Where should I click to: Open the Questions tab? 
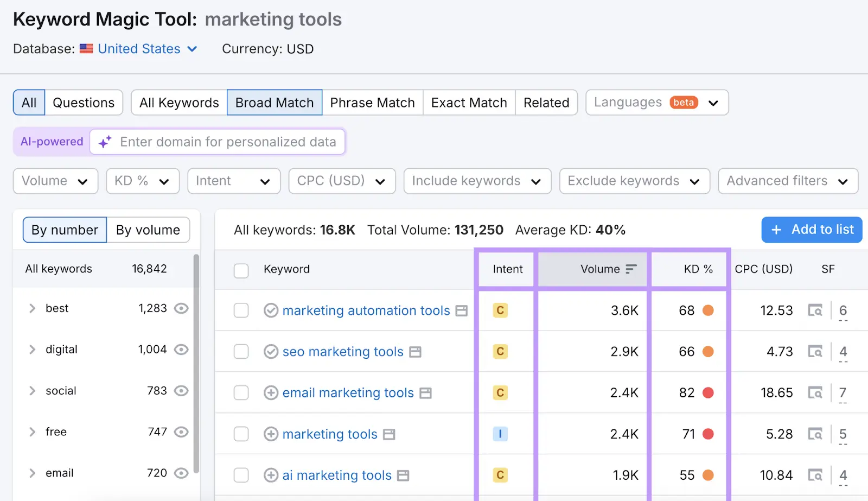tap(84, 102)
